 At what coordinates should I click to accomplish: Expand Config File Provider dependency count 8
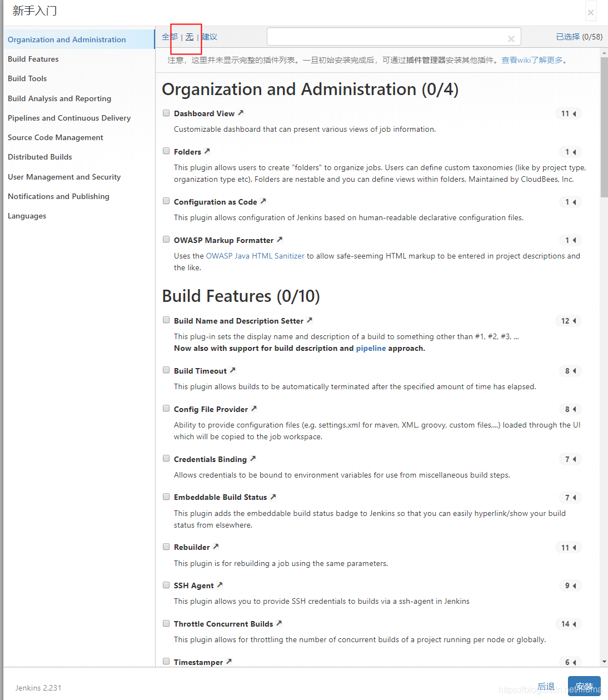coord(571,409)
